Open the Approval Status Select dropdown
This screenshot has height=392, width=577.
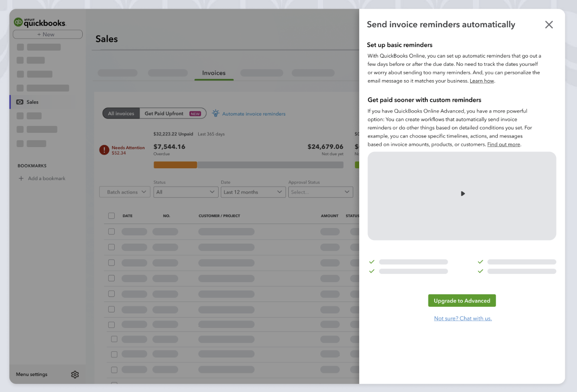321,192
